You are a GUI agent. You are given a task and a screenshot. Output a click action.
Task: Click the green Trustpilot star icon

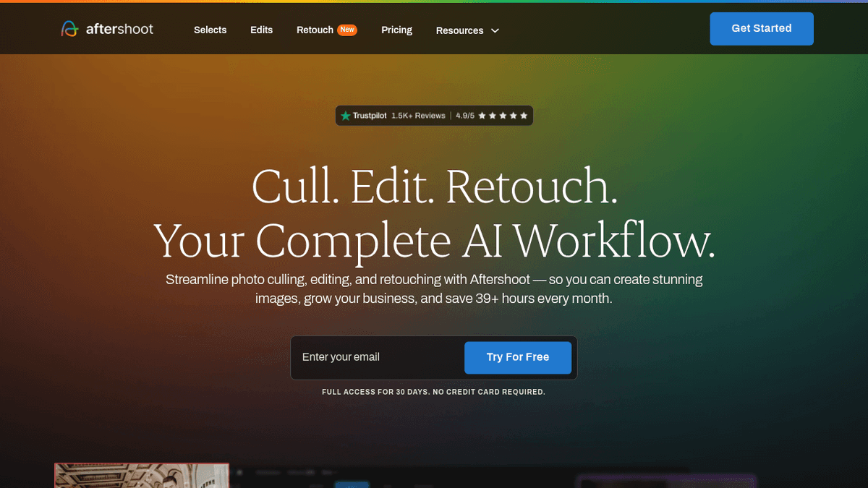click(346, 116)
